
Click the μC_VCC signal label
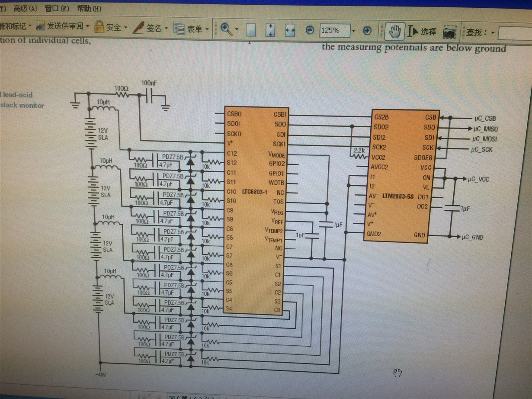click(478, 179)
